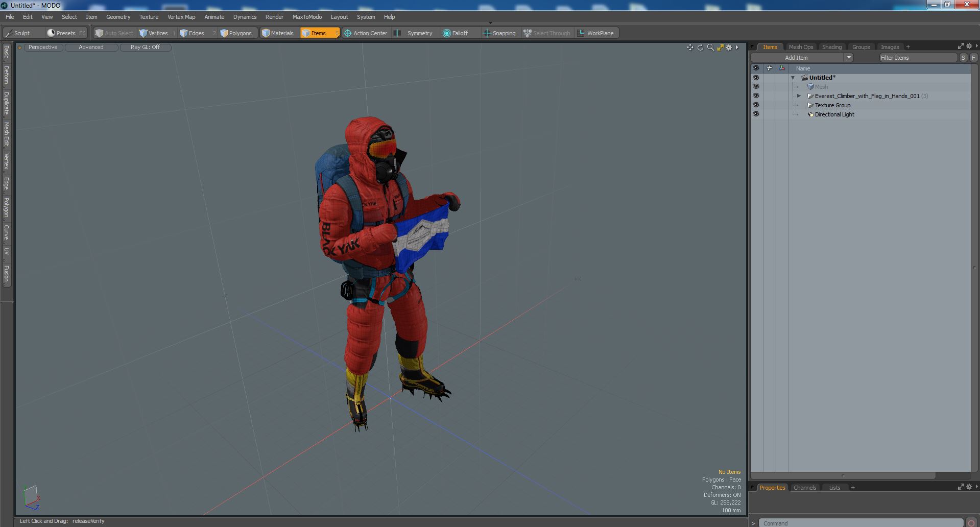Open the viewport settings gear

[x=729, y=47]
